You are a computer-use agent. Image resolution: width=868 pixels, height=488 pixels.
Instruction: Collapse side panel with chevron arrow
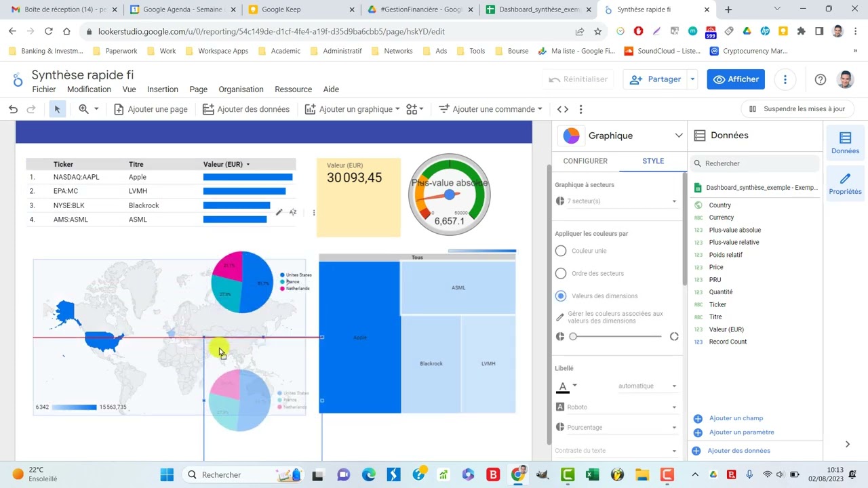tap(847, 445)
